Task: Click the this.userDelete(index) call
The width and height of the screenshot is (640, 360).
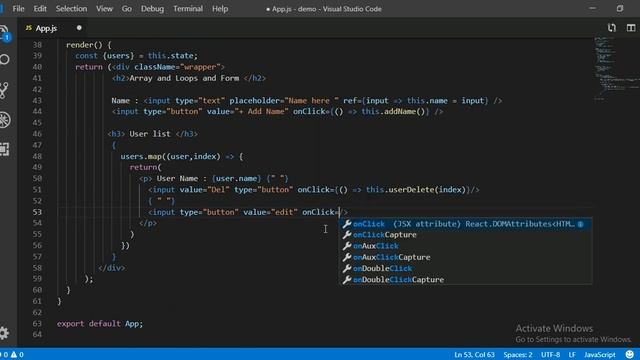Action: click(416, 190)
